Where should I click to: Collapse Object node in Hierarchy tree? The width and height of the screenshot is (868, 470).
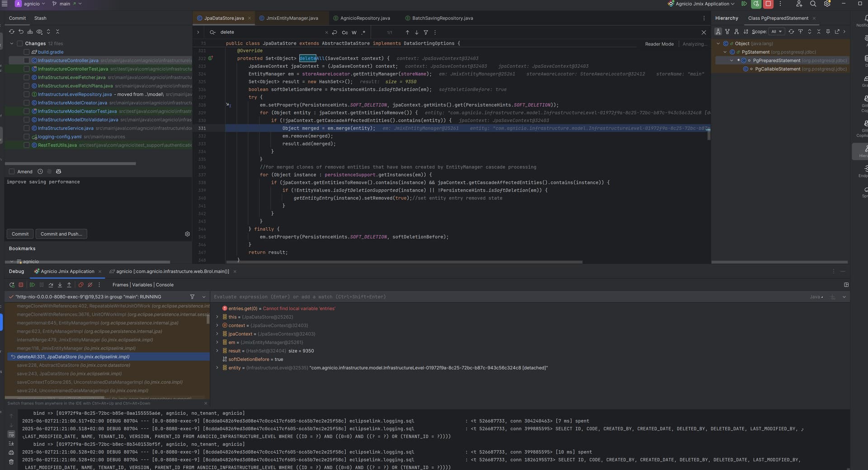click(x=718, y=43)
